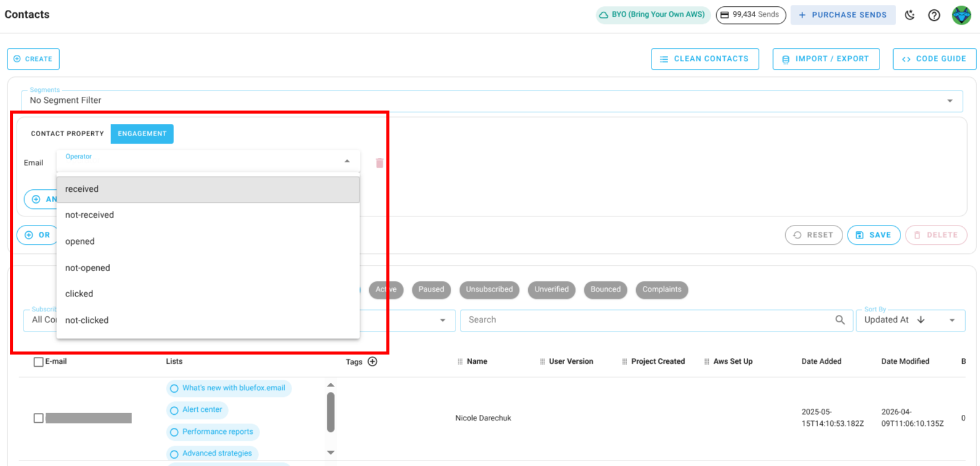Choose the 'opened' operator option

tap(208, 242)
